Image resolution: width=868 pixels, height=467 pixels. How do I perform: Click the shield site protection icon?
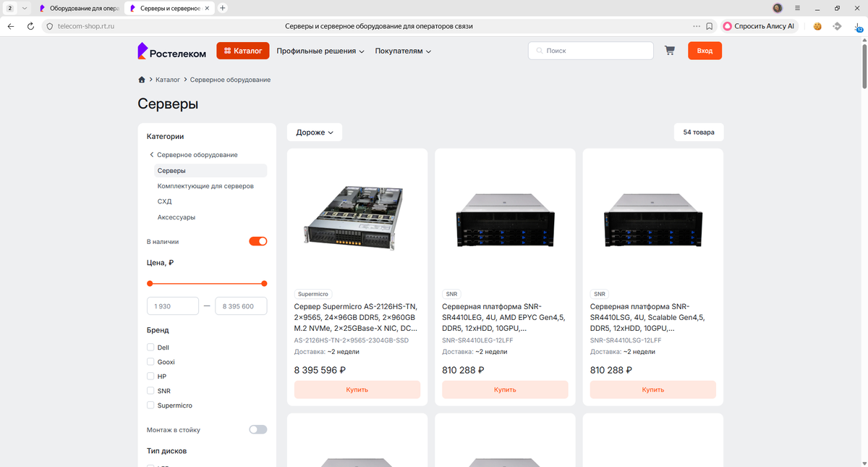coord(50,26)
